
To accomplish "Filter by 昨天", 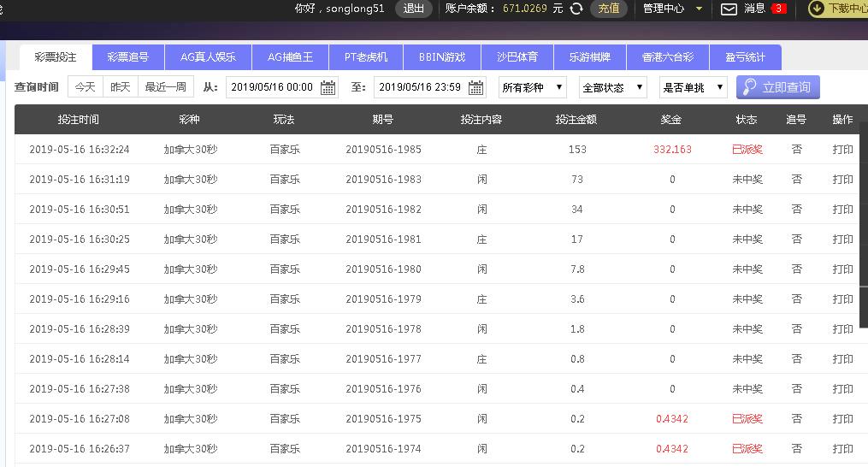I will pyautogui.click(x=120, y=87).
